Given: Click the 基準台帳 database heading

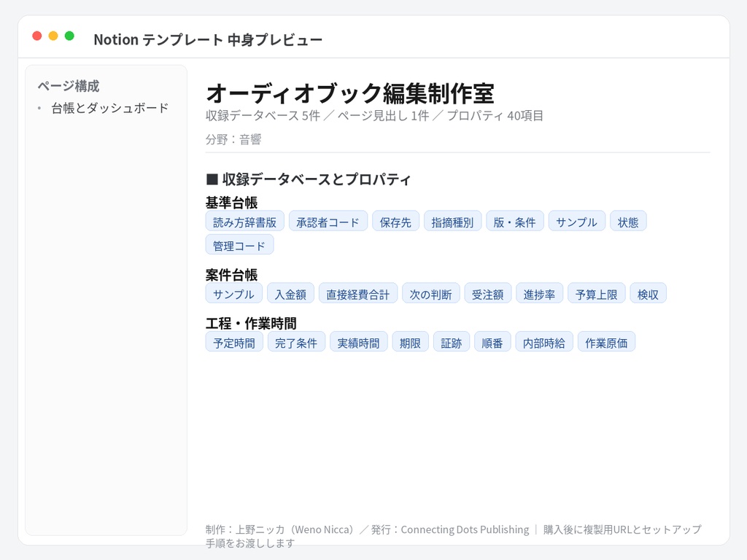Looking at the screenshot, I should point(231,203).
